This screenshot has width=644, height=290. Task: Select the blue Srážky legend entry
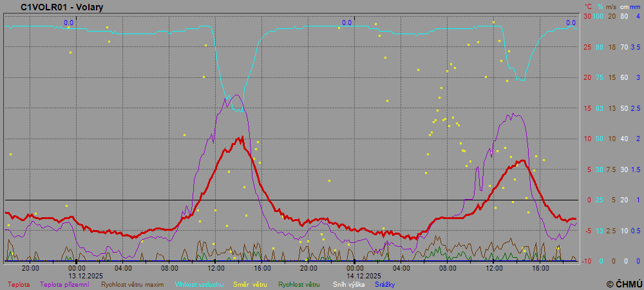tap(384, 284)
